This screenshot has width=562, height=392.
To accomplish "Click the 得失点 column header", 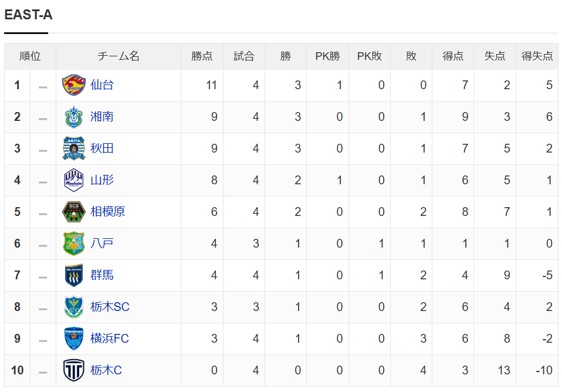I will [x=537, y=56].
